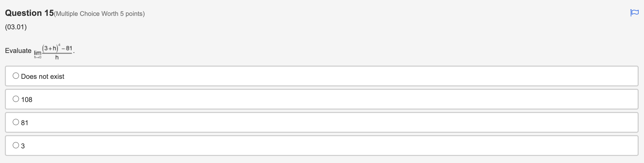Screen dimensions: 644x163
Task: Click the 'Does not exist' label text
Action: tap(43, 76)
